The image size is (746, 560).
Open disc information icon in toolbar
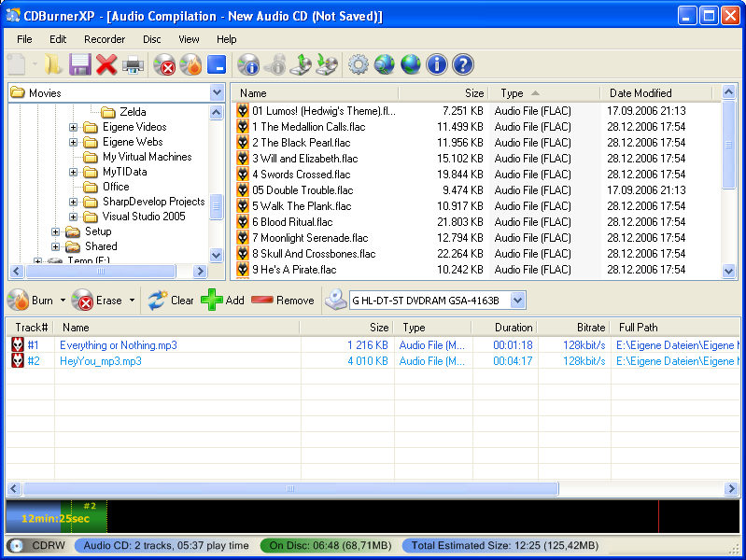(x=247, y=64)
